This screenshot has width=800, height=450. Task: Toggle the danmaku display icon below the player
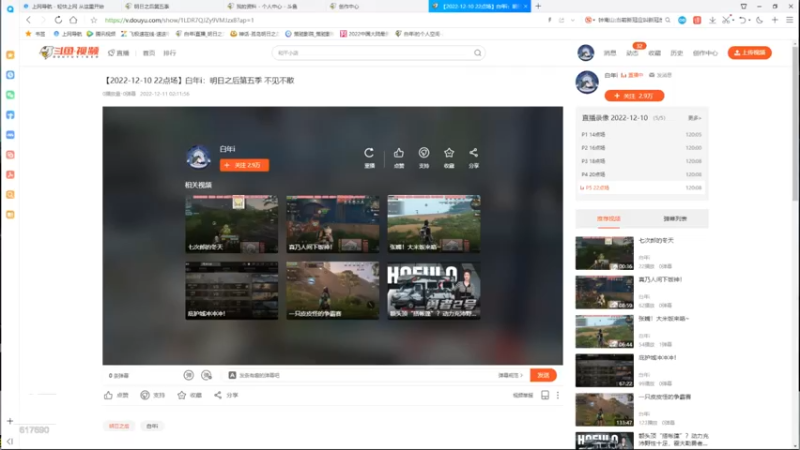189,376
